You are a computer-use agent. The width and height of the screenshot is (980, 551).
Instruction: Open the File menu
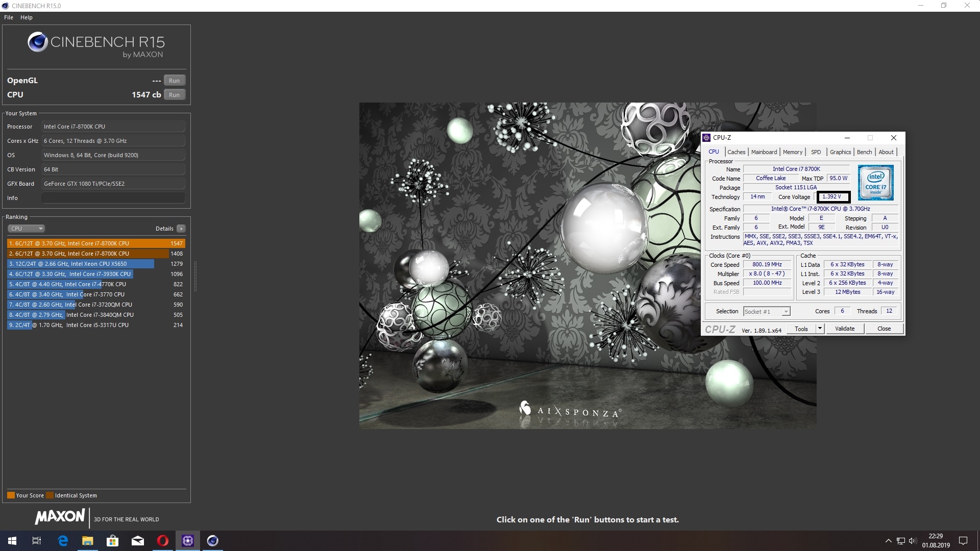[x=9, y=17]
